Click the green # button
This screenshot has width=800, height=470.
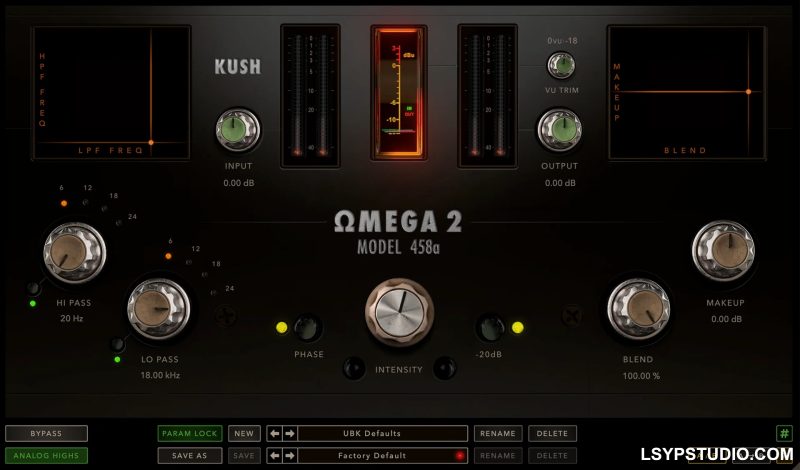pos(784,434)
